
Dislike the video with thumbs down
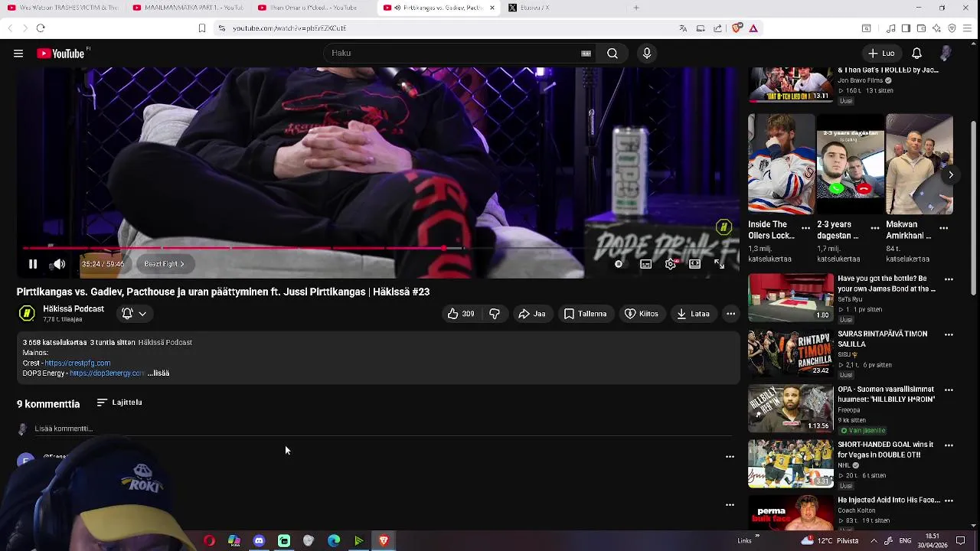[495, 314]
